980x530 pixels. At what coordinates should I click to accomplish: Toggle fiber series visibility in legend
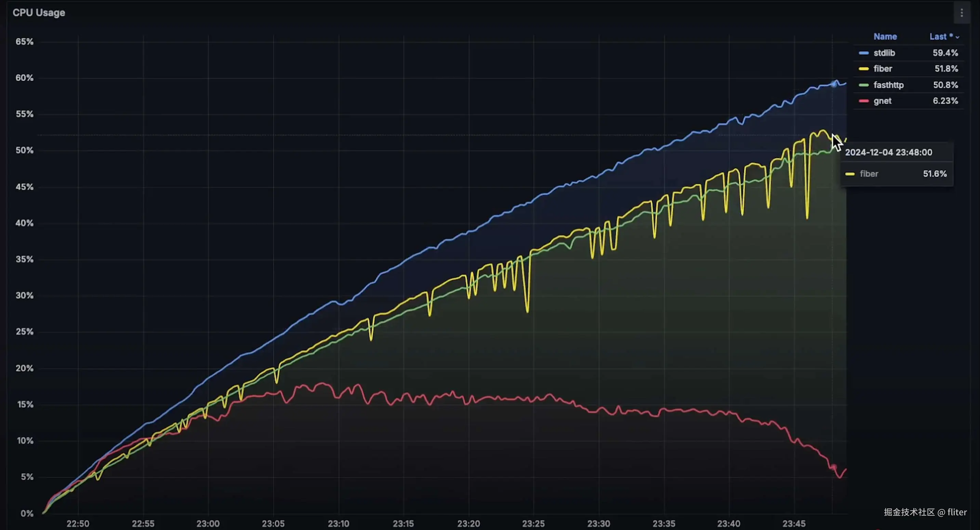coord(882,69)
